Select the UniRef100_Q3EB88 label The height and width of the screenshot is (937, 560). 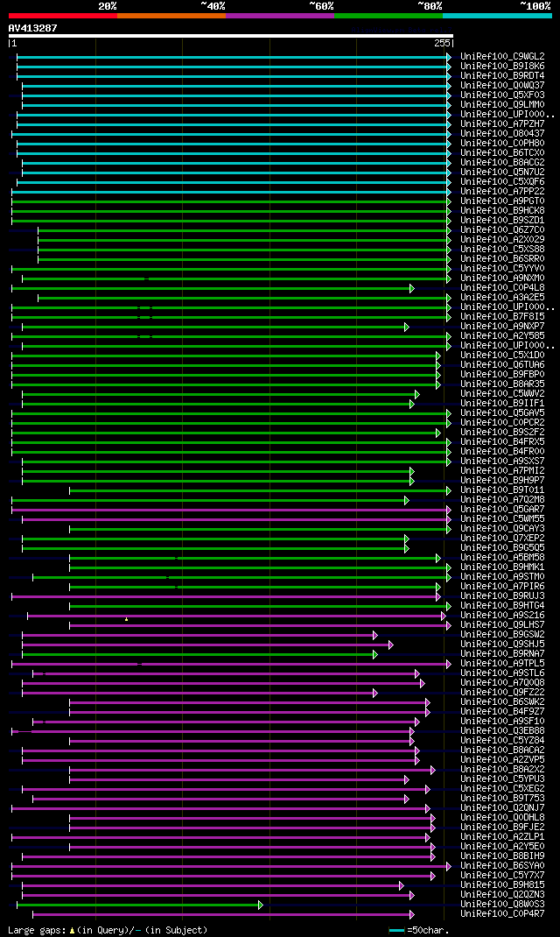point(502,731)
